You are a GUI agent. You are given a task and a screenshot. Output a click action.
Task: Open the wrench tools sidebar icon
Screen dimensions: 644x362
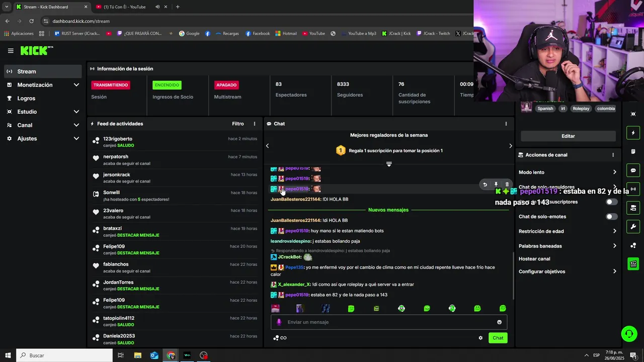[x=633, y=227]
